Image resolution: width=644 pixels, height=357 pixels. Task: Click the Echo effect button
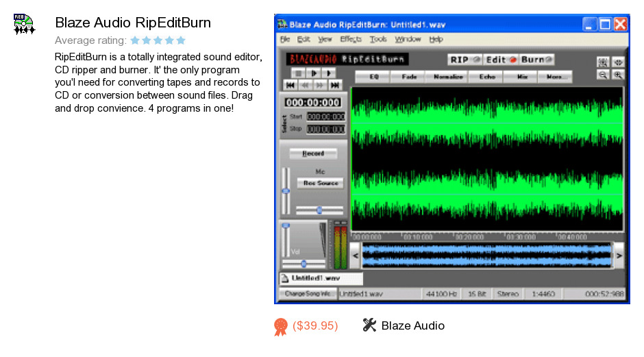487,77
